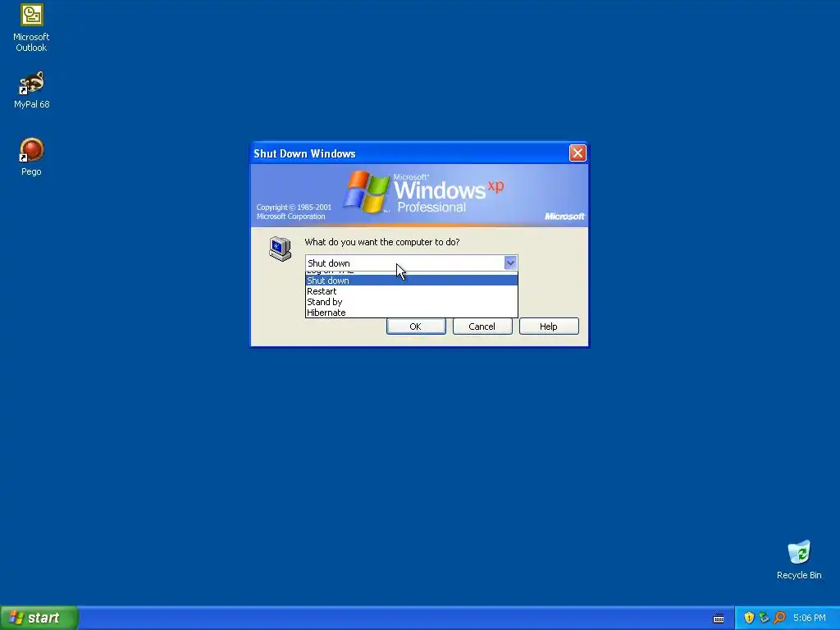This screenshot has width=840, height=630.
Task: Click the orange magnifier tray icon
Action: point(779,618)
